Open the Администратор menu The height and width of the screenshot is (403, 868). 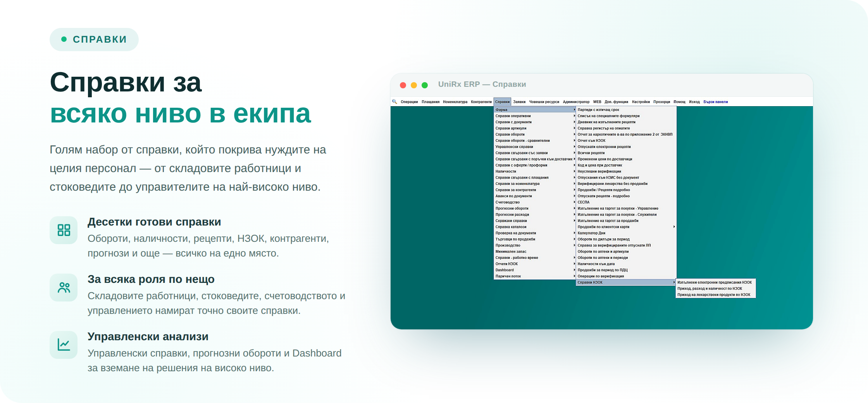[x=576, y=102]
